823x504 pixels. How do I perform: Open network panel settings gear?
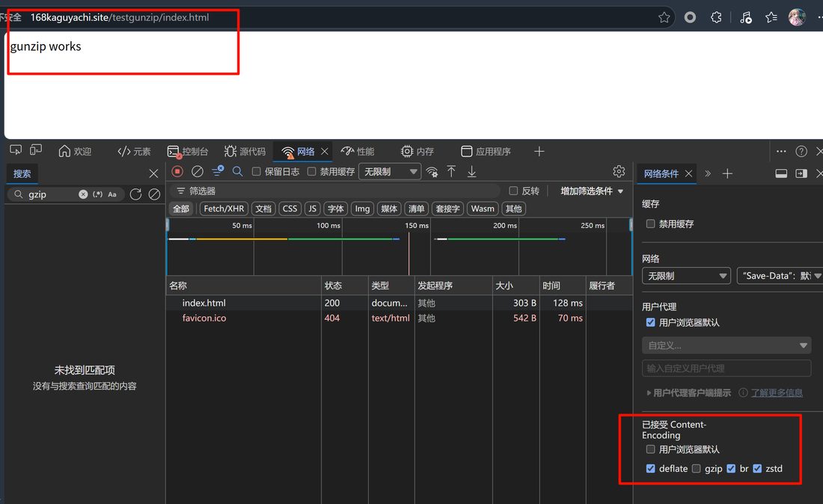pyautogui.click(x=619, y=171)
